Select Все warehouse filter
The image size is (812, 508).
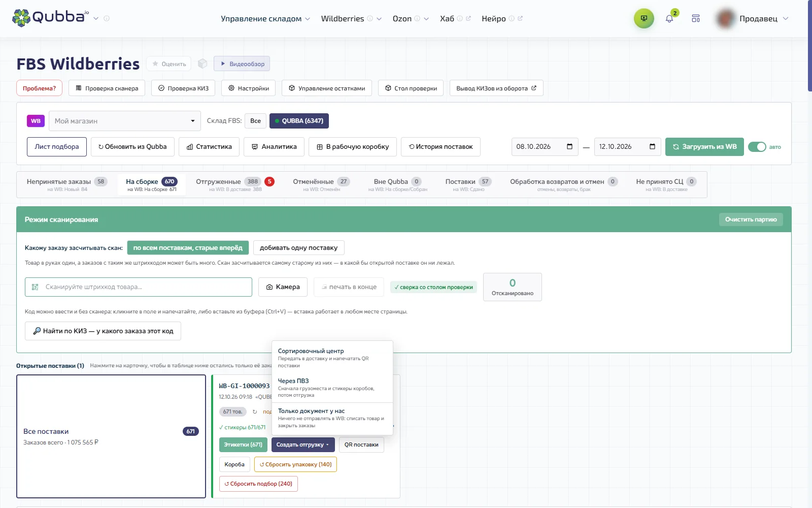[x=255, y=121]
